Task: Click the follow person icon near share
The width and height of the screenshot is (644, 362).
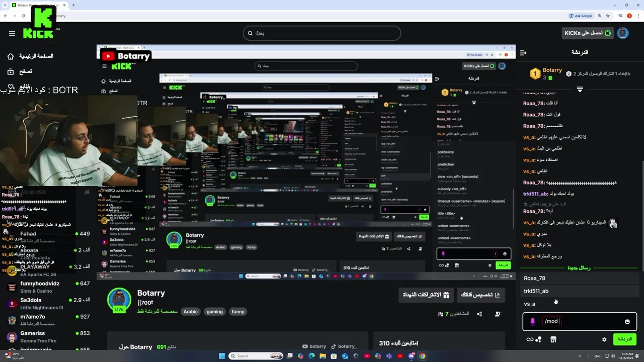Action: point(498,314)
